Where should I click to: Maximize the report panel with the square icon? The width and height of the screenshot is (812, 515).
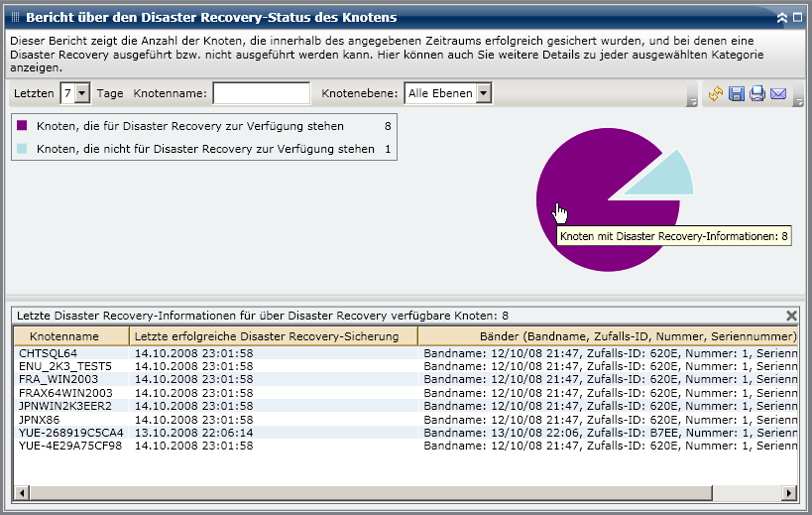click(797, 18)
